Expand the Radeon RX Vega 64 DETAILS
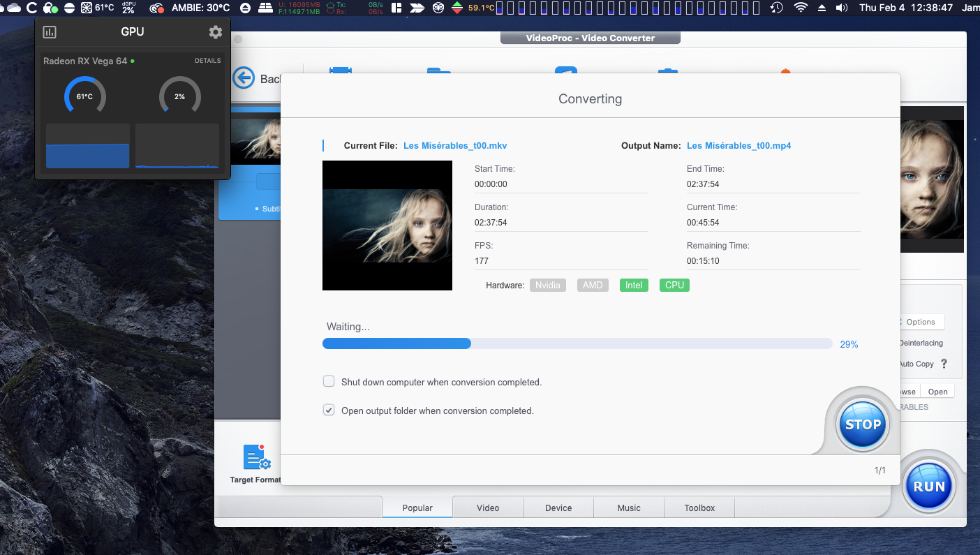 point(207,61)
